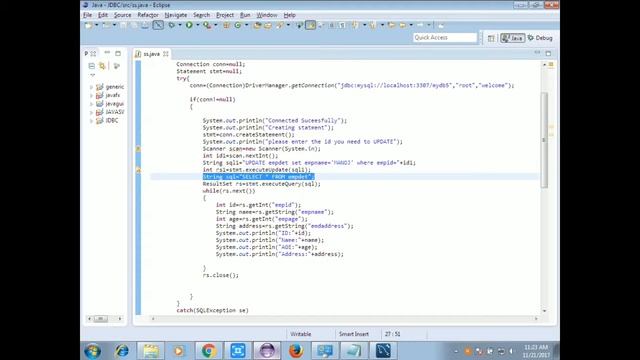Open dropdown arrow next to Search icon
The height and width of the screenshot is (360, 640).
point(288,25)
